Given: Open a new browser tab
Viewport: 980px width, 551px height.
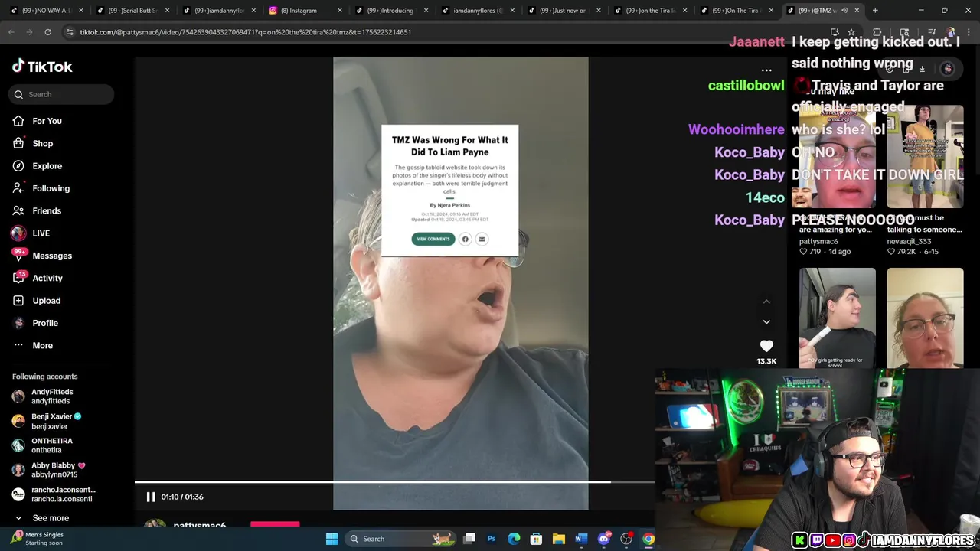Looking at the screenshot, I should 875,11.
